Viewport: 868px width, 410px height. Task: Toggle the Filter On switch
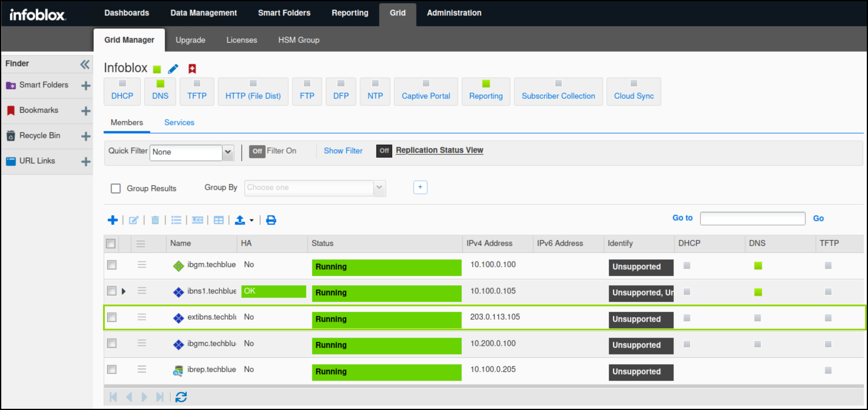[x=257, y=151]
